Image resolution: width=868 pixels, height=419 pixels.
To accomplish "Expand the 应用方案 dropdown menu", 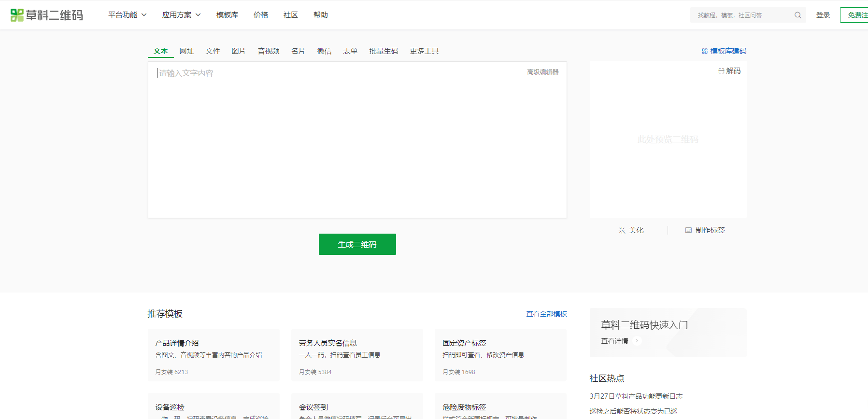I will (182, 15).
